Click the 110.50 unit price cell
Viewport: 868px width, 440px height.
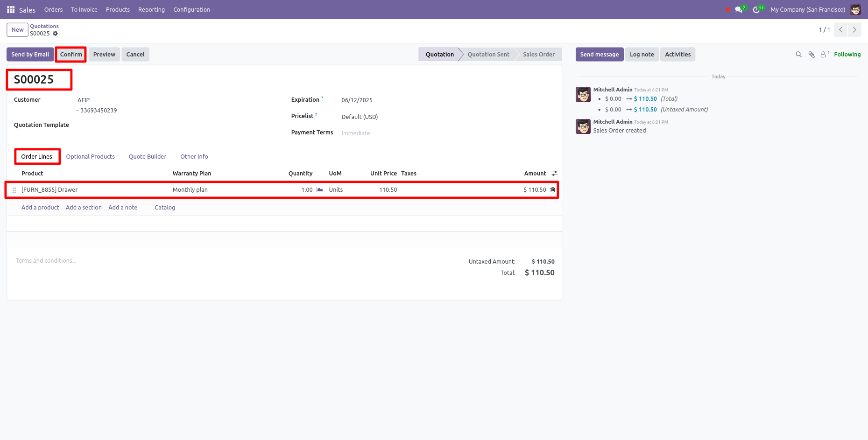pos(388,190)
